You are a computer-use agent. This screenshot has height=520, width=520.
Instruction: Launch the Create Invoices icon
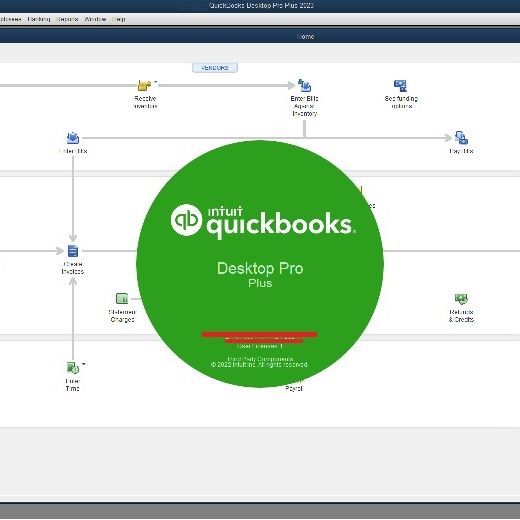pyautogui.click(x=73, y=251)
